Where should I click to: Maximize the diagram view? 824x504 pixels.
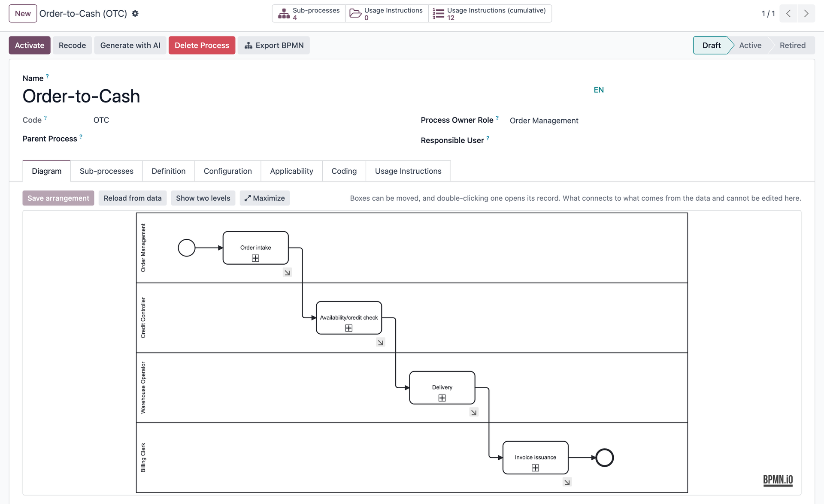tap(264, 198)
